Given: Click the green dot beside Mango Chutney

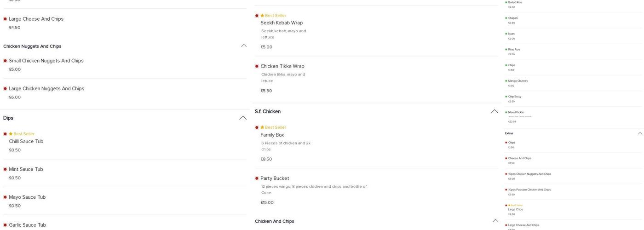Looking at the screenshot, I should point(506,81).
